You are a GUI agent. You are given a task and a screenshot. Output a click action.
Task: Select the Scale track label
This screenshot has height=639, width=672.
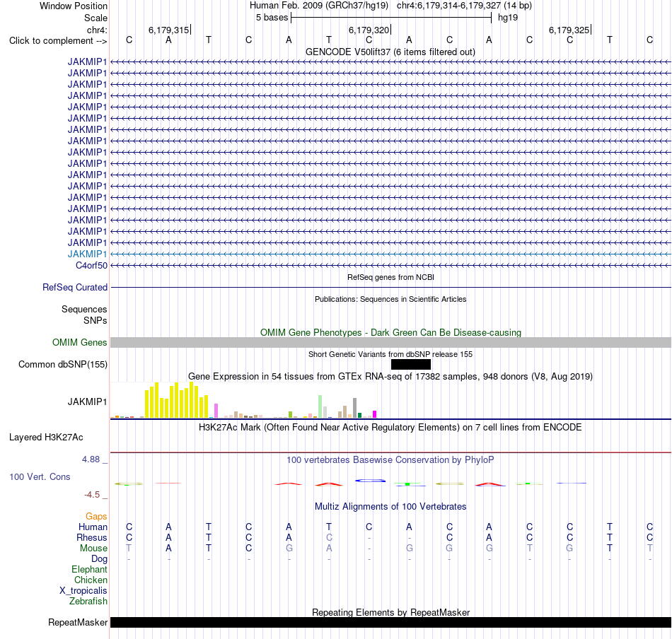(95, 18)
